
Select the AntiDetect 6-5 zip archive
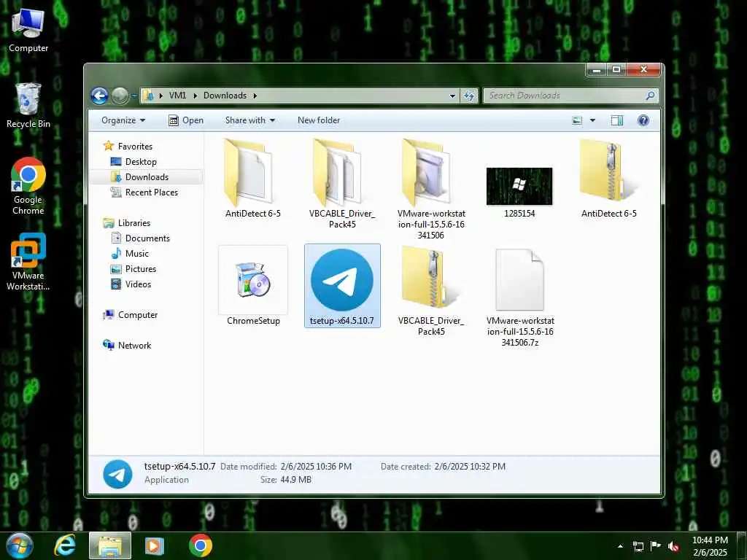[609, 178]
